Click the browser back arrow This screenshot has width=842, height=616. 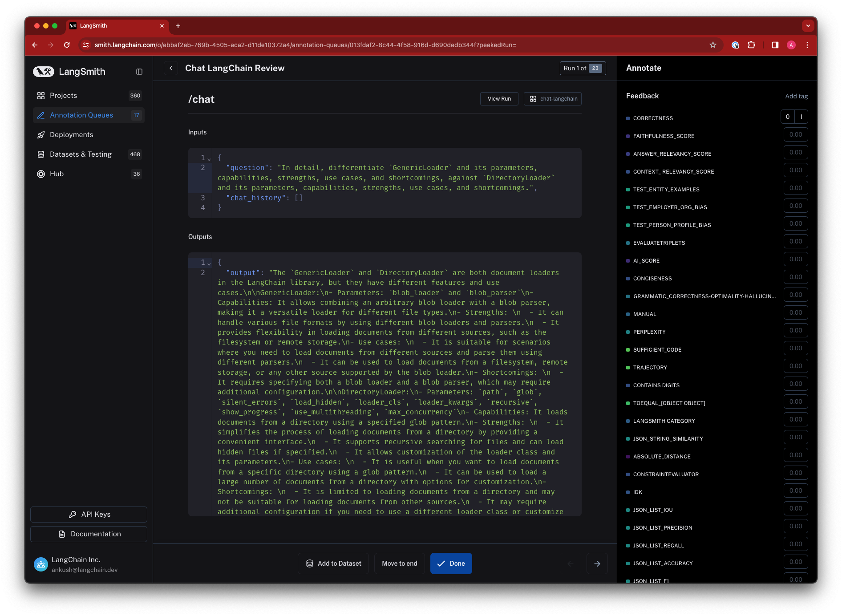[35, 45]
